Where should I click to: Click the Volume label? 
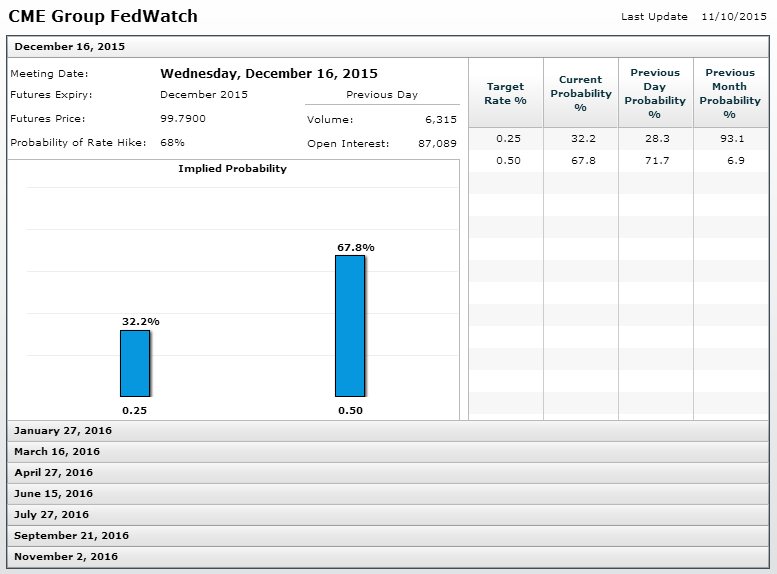[x=330, y=119]
